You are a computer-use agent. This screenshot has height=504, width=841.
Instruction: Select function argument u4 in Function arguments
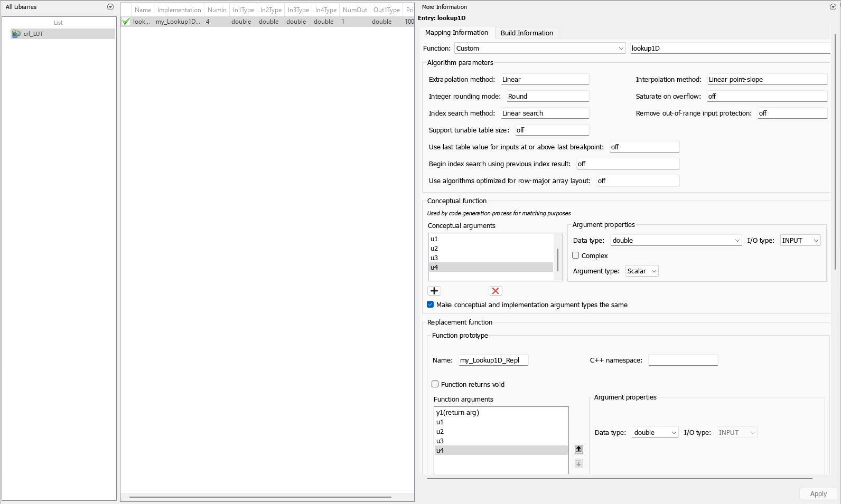pos(501,451)
